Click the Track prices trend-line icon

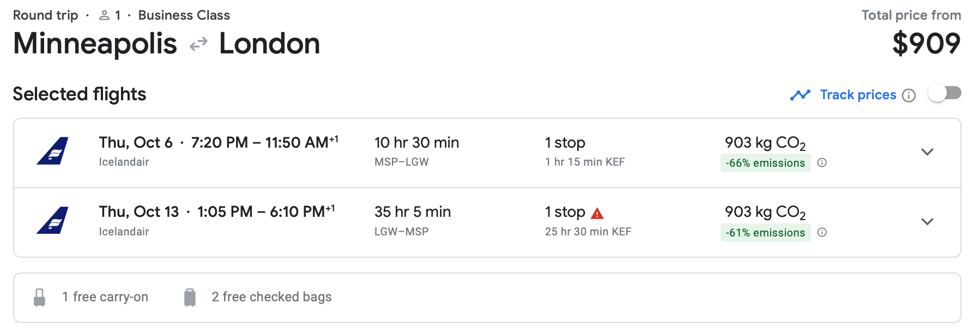pyautogui.click(x=800, y=95)
